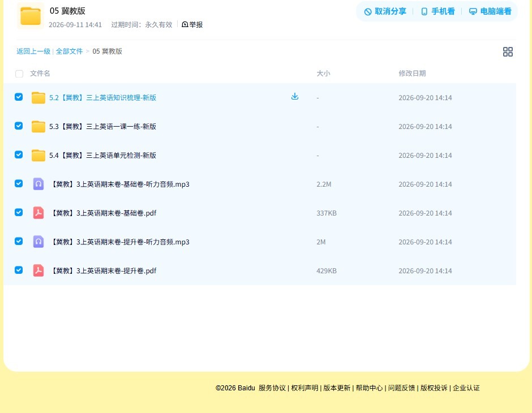The width and height of the screenshot is (532, 413).
Task: Uncheck the 基础卷-听力音频.mp3 checkbox
Action: coord(19,183)
